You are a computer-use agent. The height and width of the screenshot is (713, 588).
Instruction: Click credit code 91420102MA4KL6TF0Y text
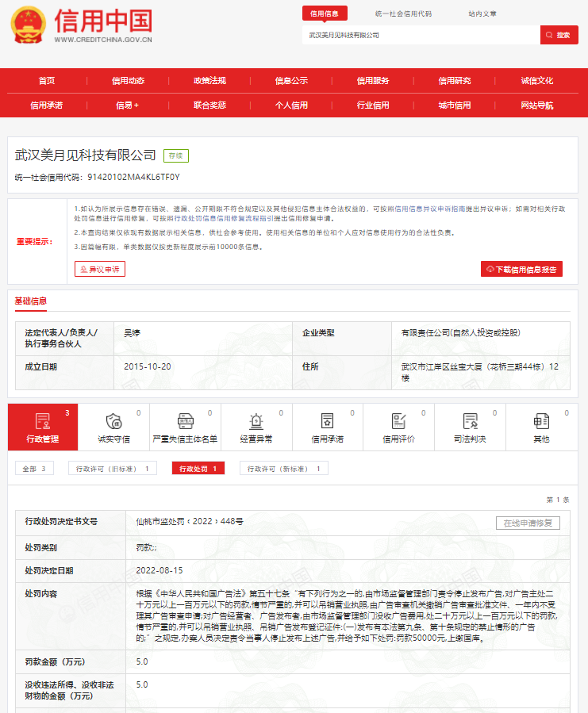tap(133, 177)
